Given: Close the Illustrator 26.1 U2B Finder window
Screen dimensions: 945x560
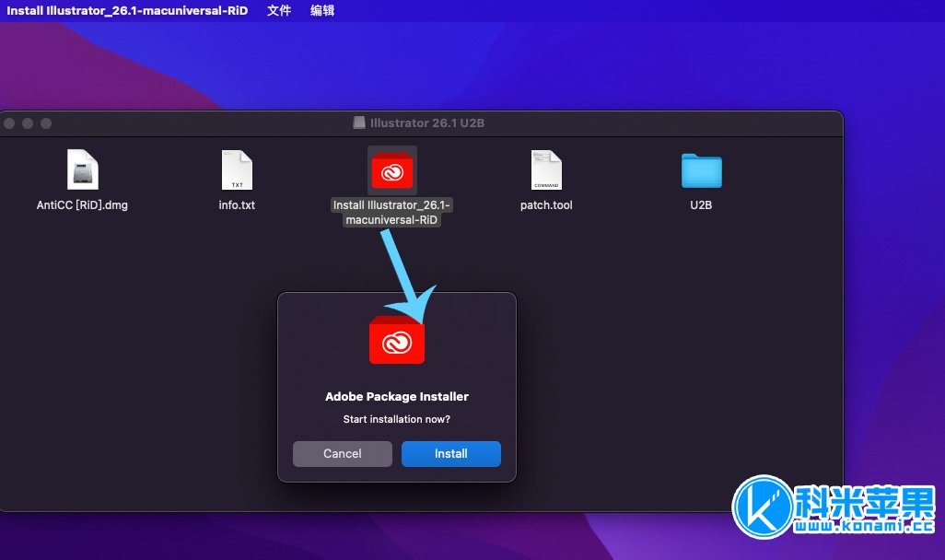Looking at the screenshot, I should (9, 123).
